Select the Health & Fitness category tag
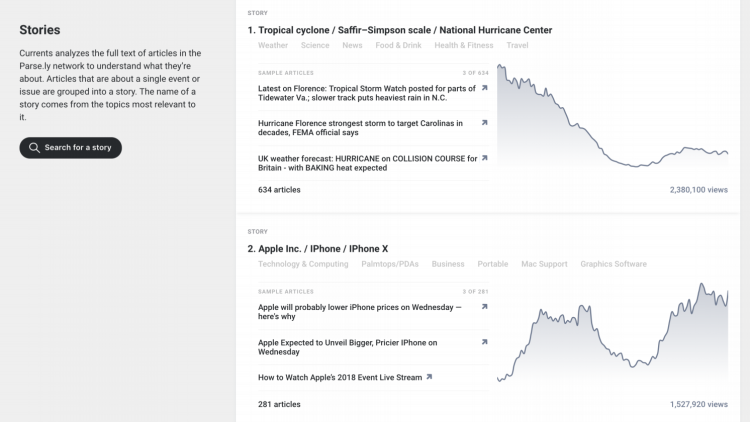750x422 pixels. coord(464,45)
